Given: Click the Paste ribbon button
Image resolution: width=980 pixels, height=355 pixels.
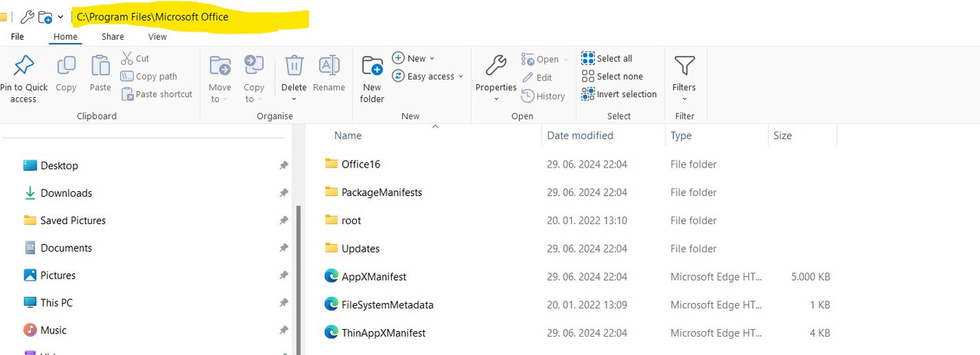Looking at the screenshot, I should pyautogui.click(x=100, y=74).
